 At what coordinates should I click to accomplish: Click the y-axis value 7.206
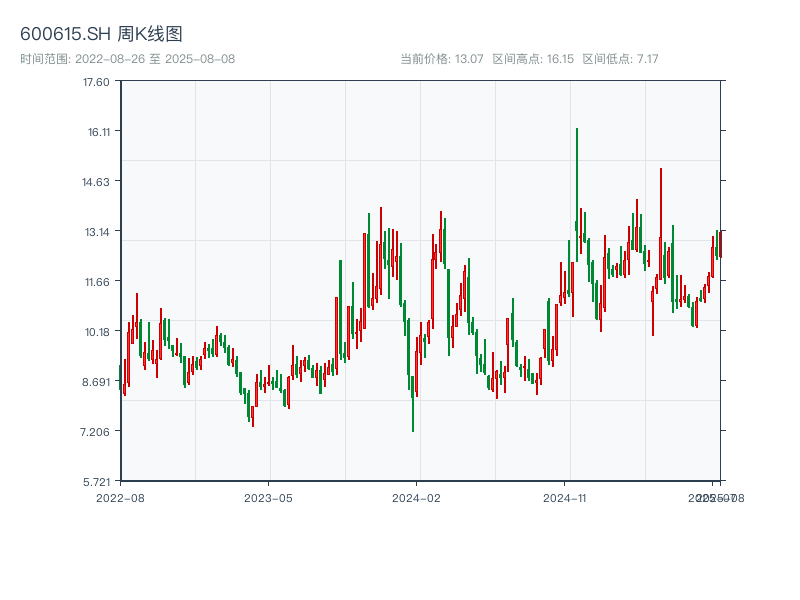pos(95,432)
